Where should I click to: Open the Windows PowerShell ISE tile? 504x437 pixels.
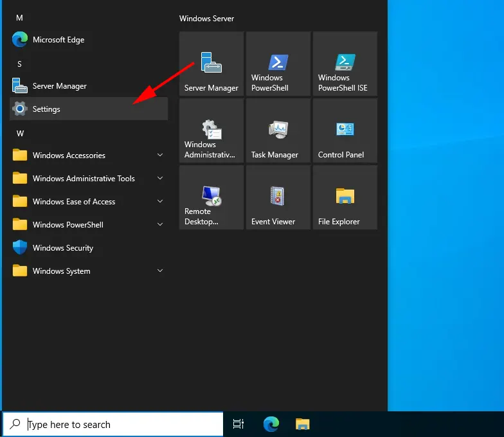click(345, 64)
